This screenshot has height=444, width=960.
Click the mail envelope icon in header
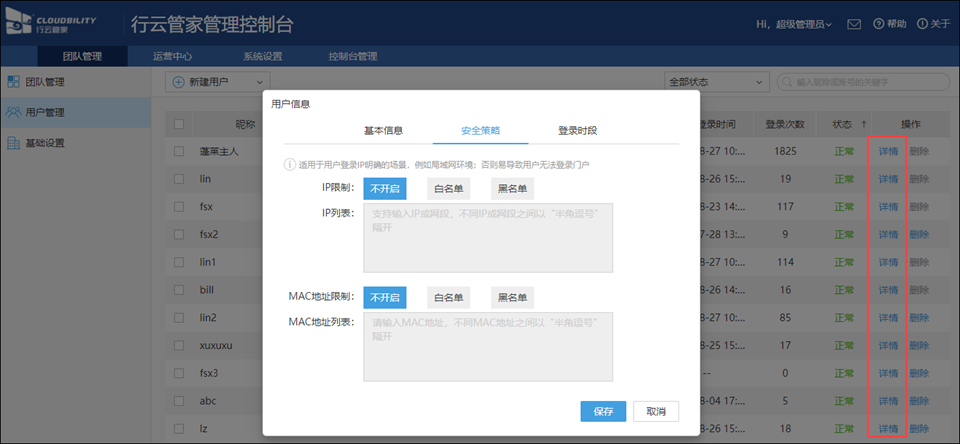click(853, 24)
